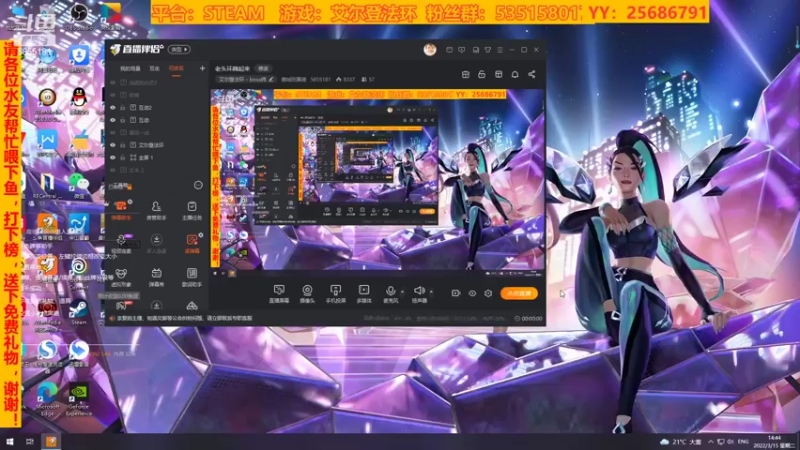The image size is (800, 450).
Task: Add 手机投屏 phone cast source
Action: point(336,294)
